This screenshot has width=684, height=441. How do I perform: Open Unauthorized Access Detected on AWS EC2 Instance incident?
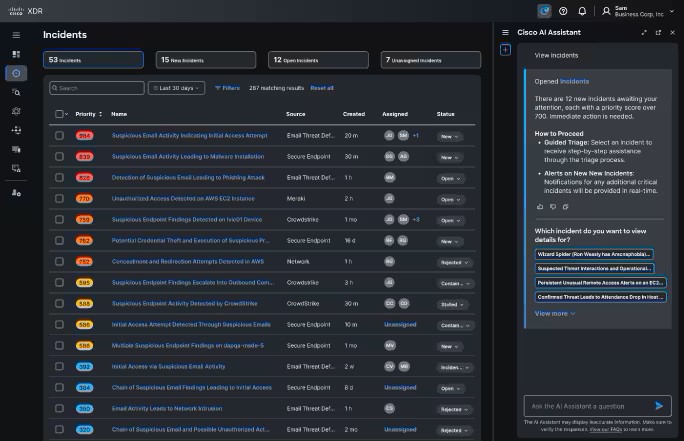pos(183,198)
